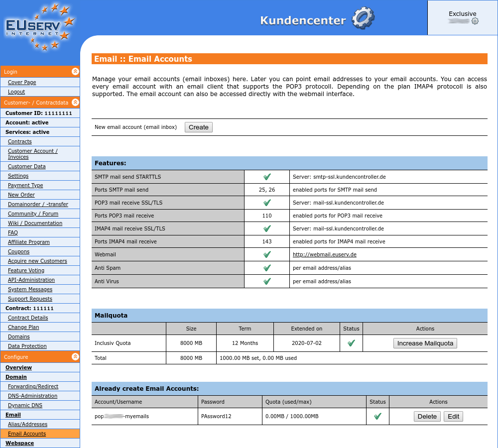Click the Increase Mailquota button
This screenshot has width=498, height=448.
[x=425, y=343]
